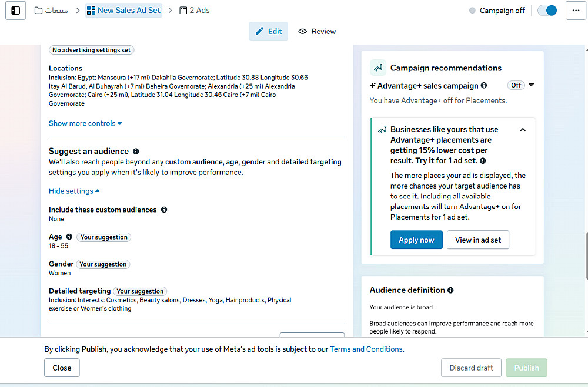Collapse Hide settings section

(x=74, y=191)
